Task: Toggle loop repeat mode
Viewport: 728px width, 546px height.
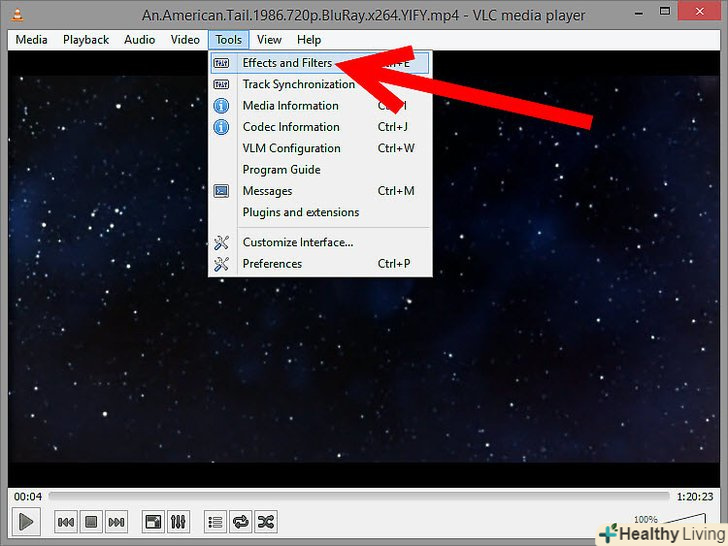Action: [240, 522]
